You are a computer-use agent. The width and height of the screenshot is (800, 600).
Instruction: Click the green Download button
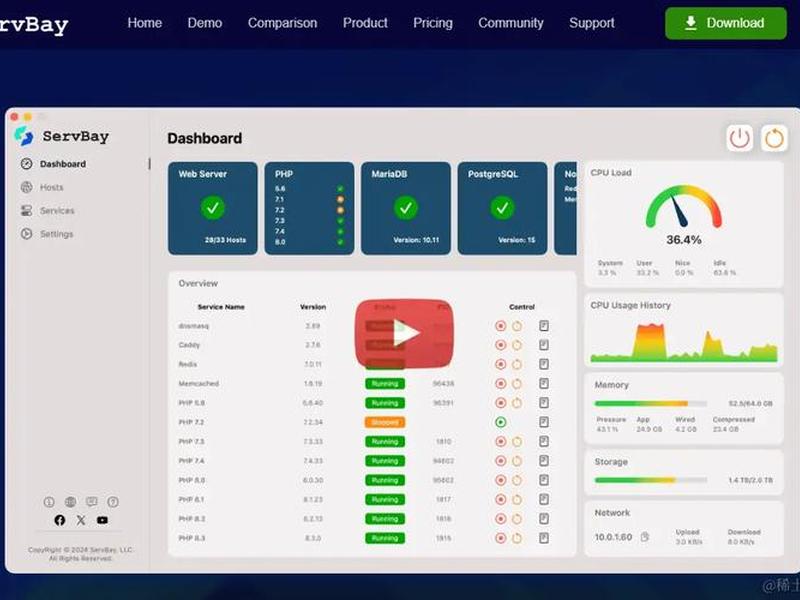pos(726,23)
